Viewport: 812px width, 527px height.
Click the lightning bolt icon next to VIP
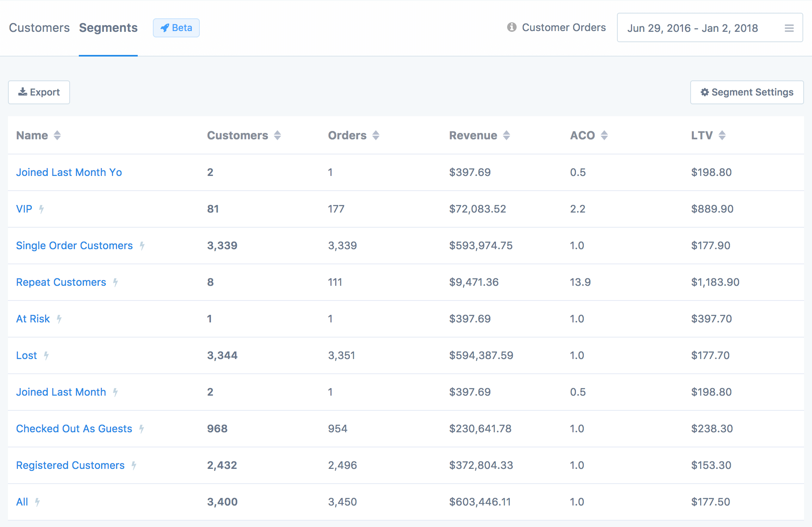coord(41,209)
